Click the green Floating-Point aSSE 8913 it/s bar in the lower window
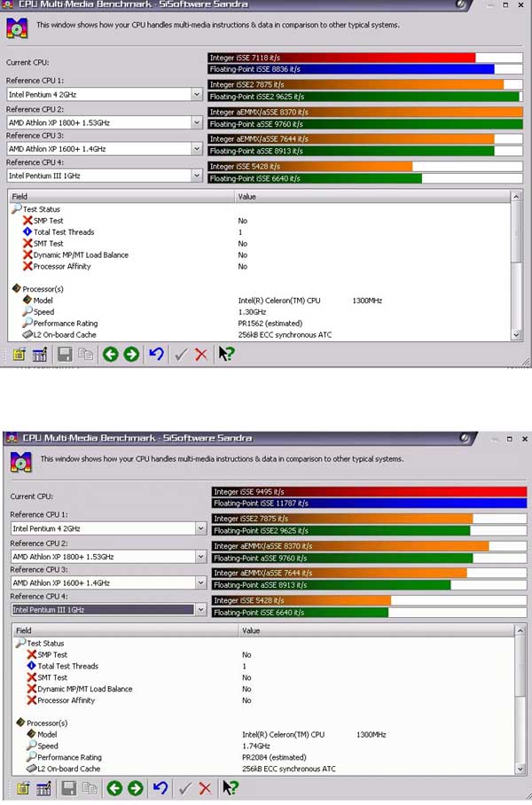Viewport: 532px width, 805px height. coord(332,585)
